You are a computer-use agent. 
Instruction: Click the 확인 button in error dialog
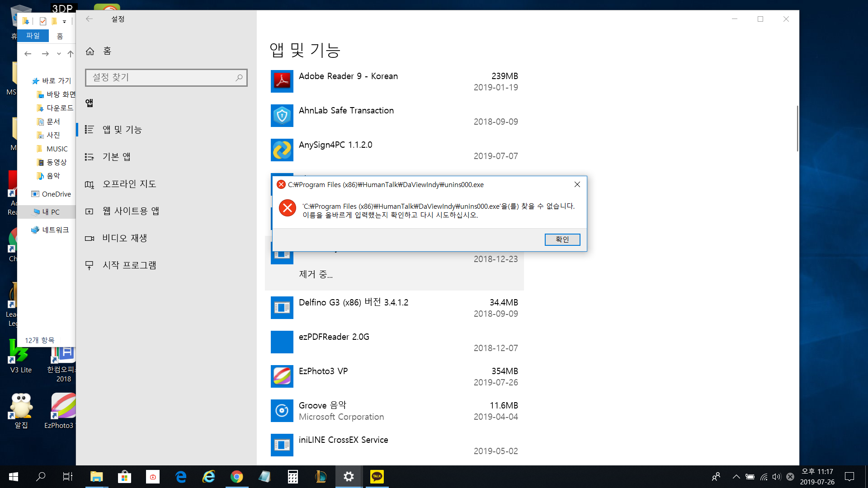coord(562,239)
